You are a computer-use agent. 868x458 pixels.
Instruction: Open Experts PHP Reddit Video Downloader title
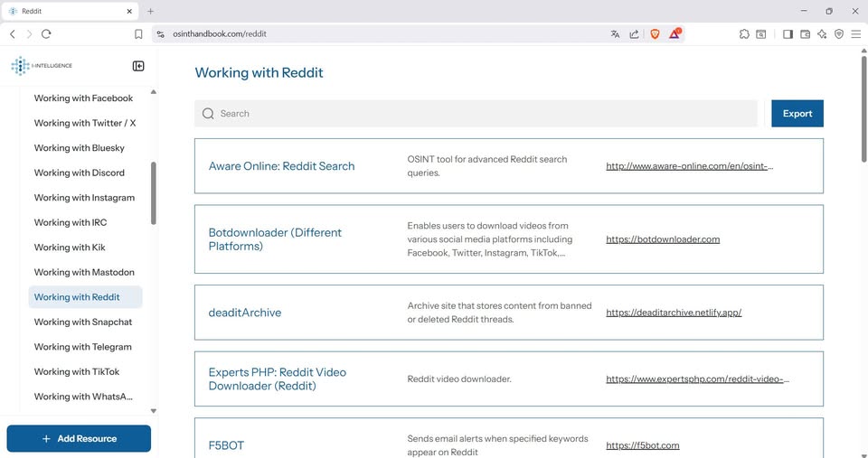point(278,379)
